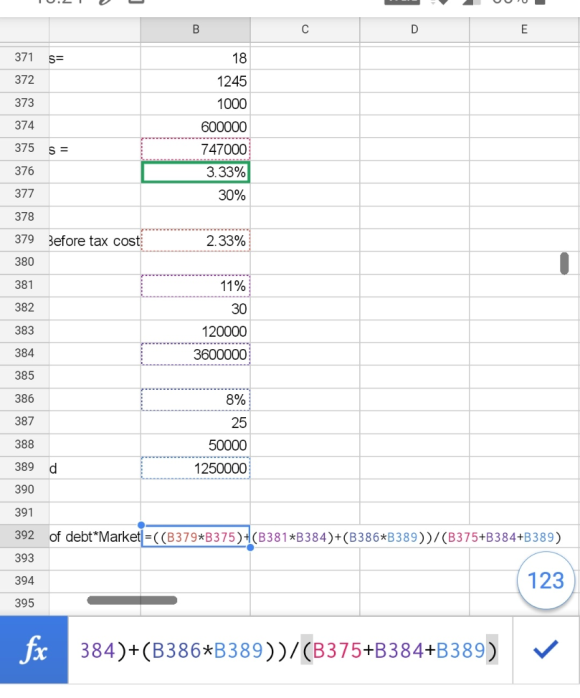Select cell B381 showing 11%
Screen dimensions: 580x698
tap(195, 286)
